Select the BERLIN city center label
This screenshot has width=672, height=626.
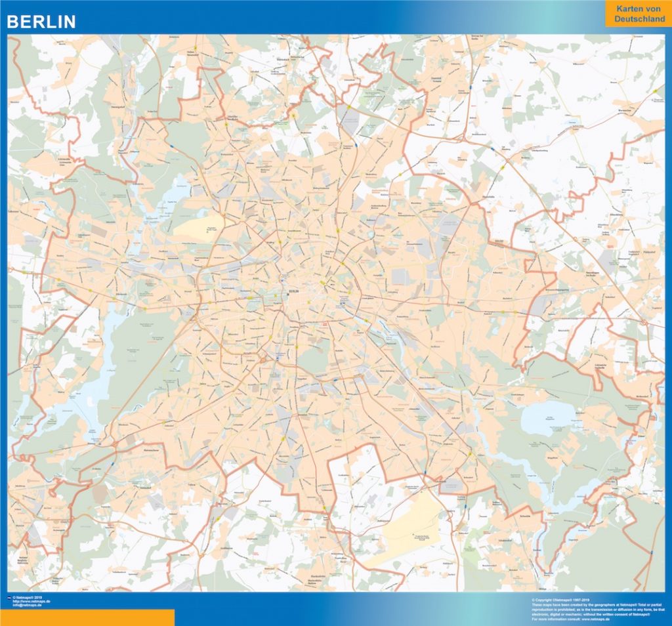[x=293, y=289]
